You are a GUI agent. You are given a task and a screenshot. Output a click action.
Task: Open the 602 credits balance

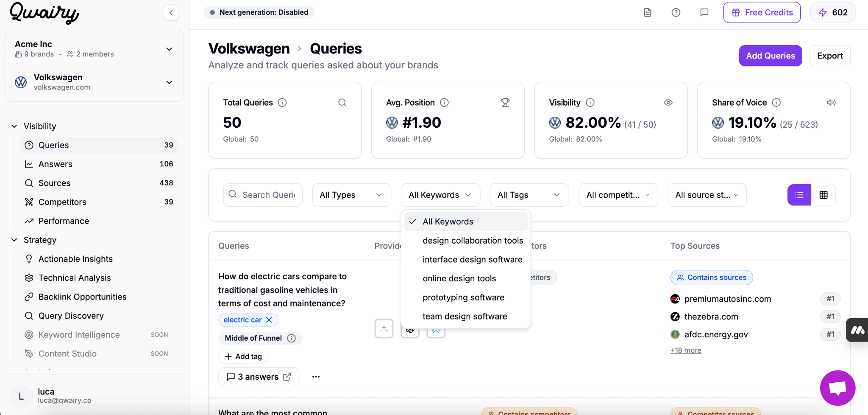point(833,12)
